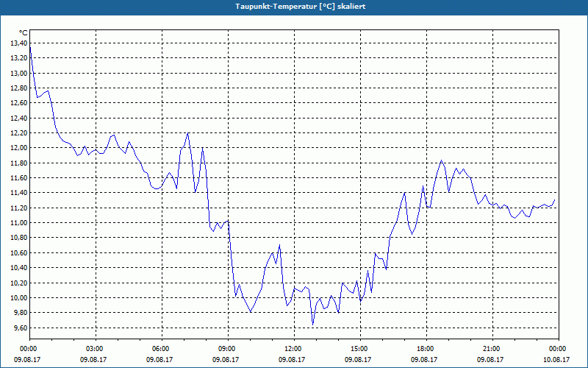Click the 12,80 y-axis label
588x368 pixels.
(x=20, y=88)
